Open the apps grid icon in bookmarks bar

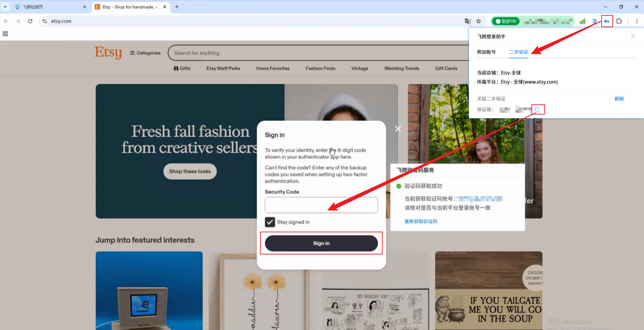5,34
